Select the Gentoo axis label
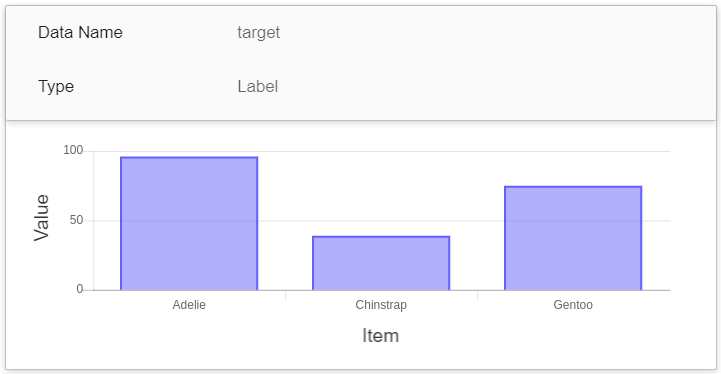This screenshot has width=721, height=374. [573, 305]
